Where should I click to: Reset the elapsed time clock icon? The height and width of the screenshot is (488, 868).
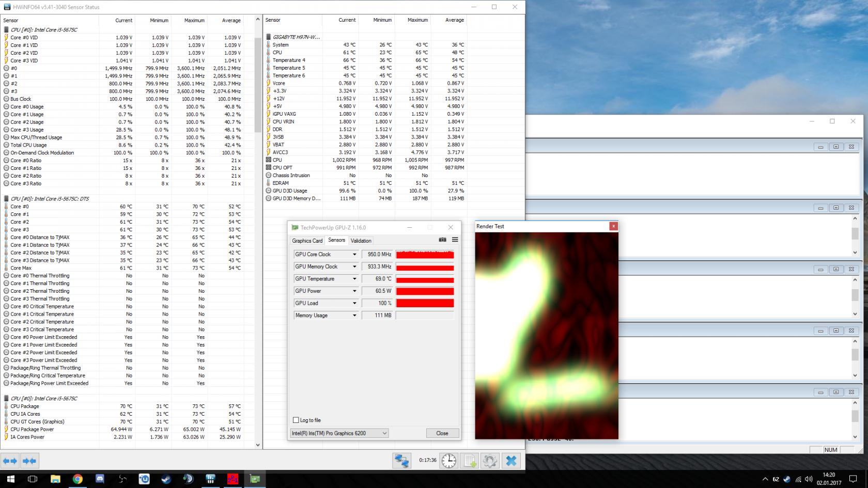pos(448,461)
